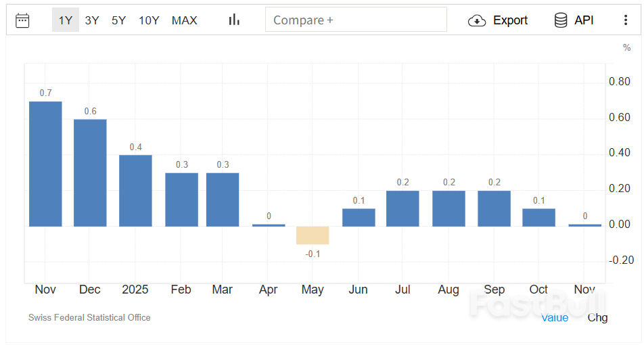The width and height of the screenshot is (644, 345).
Task: Click the API text label
Action: [584, 20]
